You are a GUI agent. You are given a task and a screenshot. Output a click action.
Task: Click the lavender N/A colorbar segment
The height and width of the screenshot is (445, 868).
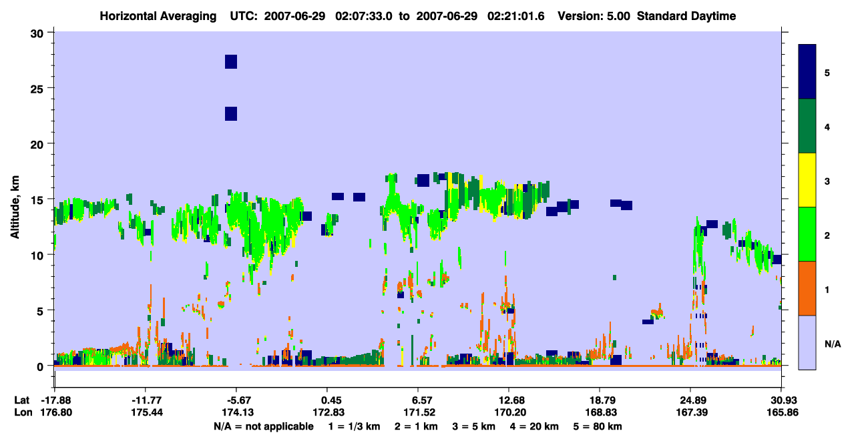point(807,342)
